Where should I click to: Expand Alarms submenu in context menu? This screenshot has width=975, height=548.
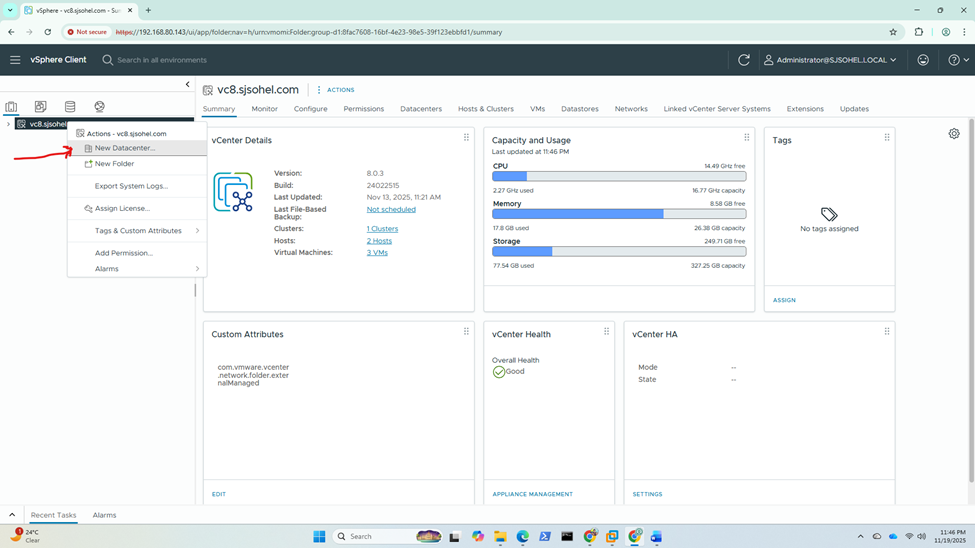[x=137, y=269]
